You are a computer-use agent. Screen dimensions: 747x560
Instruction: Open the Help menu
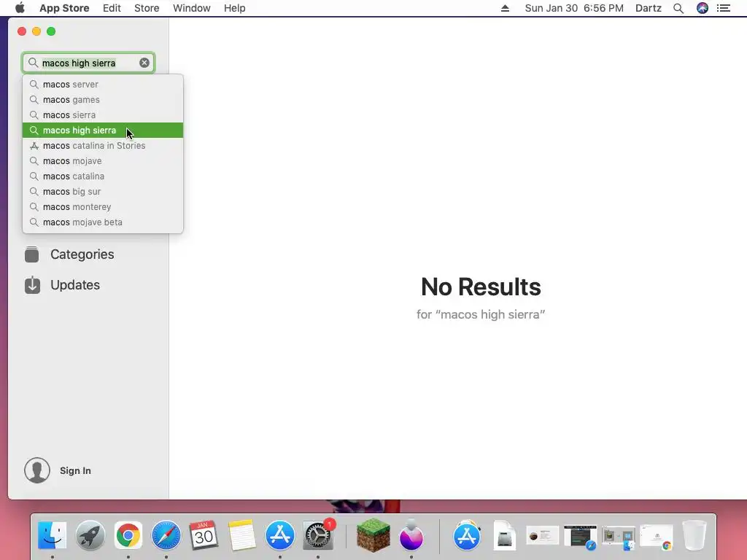pyautogui.click(x=235, y=8)
